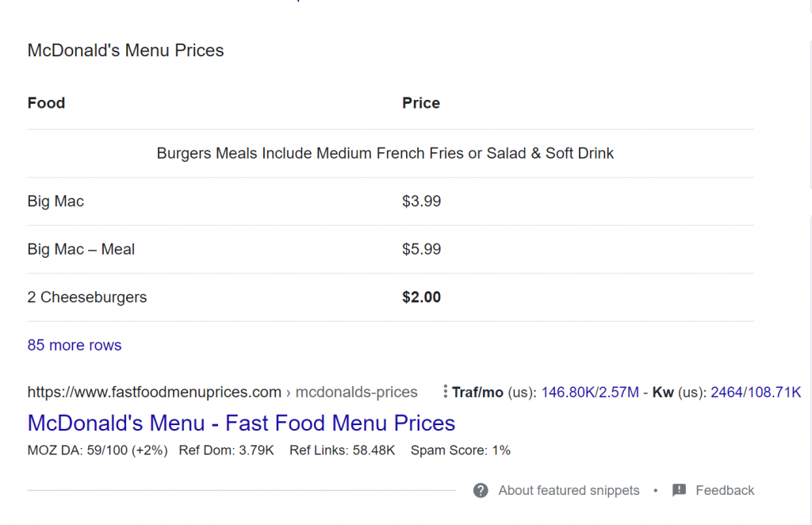Click the feedback flag icon
Screen dimensions: 812x525
(679, 490)
